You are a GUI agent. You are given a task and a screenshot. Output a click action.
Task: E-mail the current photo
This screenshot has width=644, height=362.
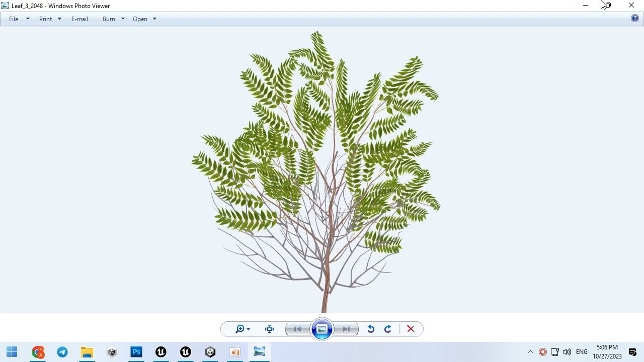[x=79, y=19]
